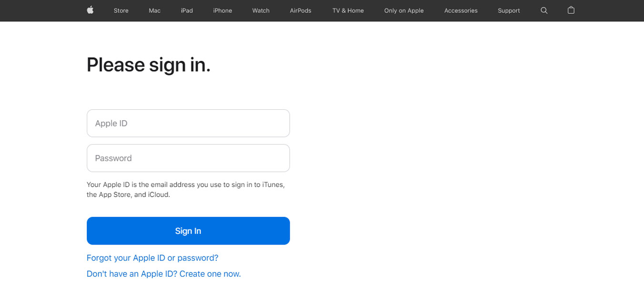Open the iPad nav item

[187, 10]
